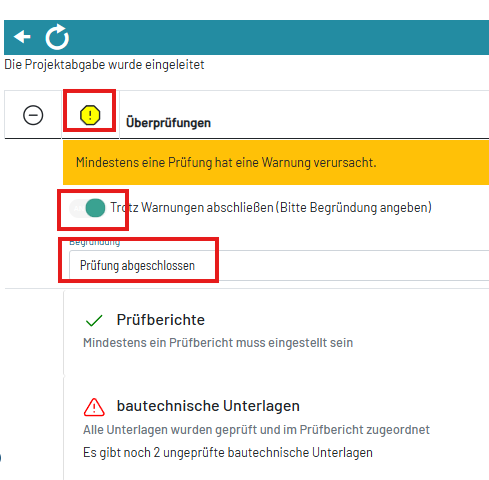Collapse the Überprüfungen section with minus icon
This screenshot has width=489, height=480.
tap(33, 115)
